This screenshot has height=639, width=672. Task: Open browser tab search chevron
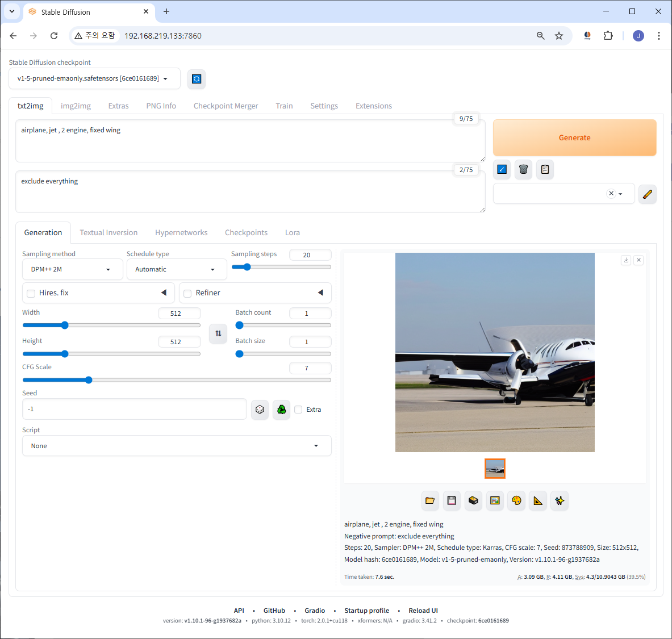point(11,11)
